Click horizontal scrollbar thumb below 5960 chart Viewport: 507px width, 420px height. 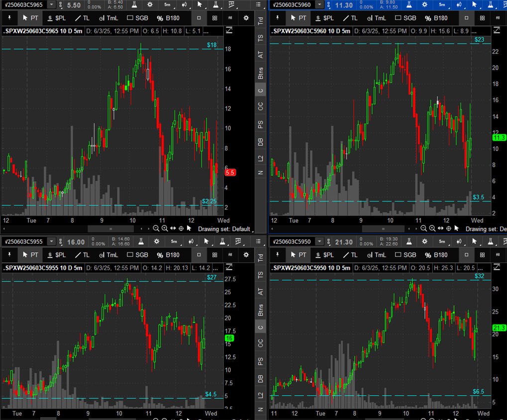pyautogui.click(x=383, y=228)
